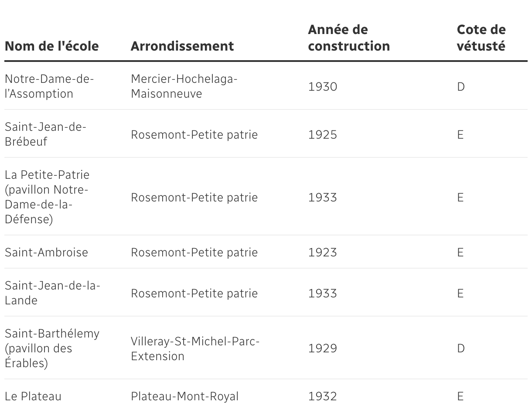Click the Plateau-Mont-Royal arrondissement cell

(x=184, y=396)
